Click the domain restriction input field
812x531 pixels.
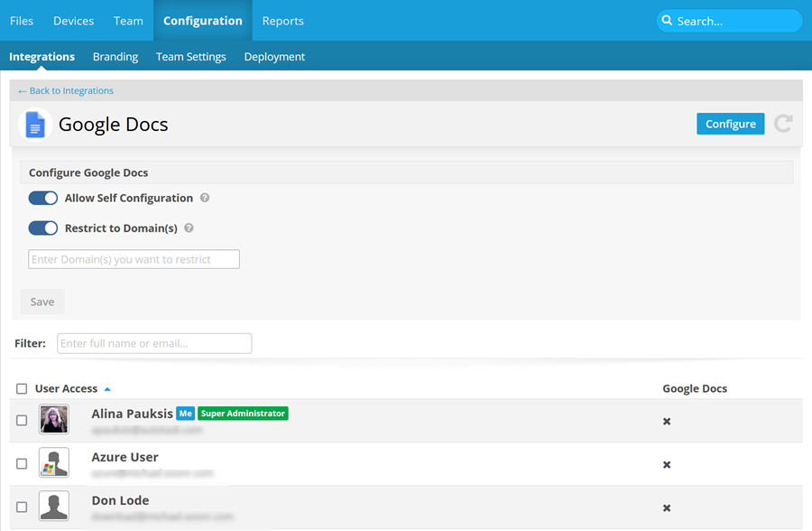(134, 259)
